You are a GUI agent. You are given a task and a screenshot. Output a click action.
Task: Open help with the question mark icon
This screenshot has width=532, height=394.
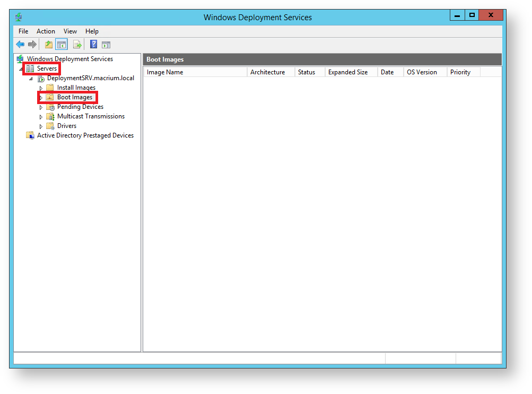click(x=94, y=44)
